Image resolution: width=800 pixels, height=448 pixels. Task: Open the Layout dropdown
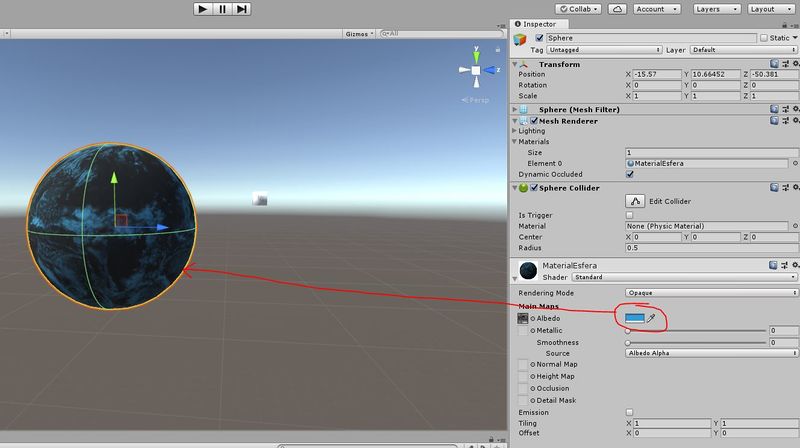point(771,9)
